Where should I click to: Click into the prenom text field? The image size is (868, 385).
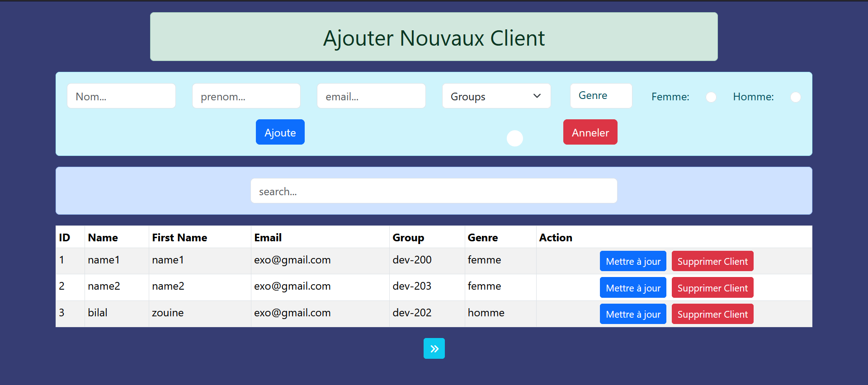pos(246,96)
